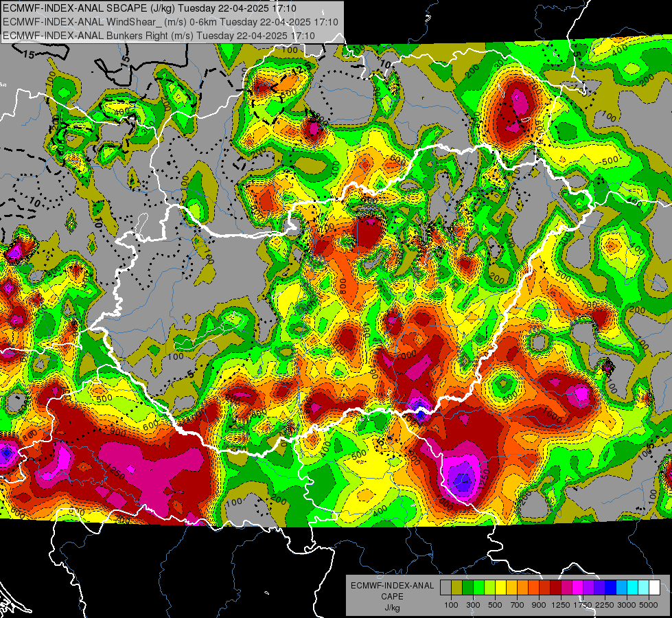The image size is (672, 618).
Task: Select the bright cyan legend swatch
Action: (633, 588)
